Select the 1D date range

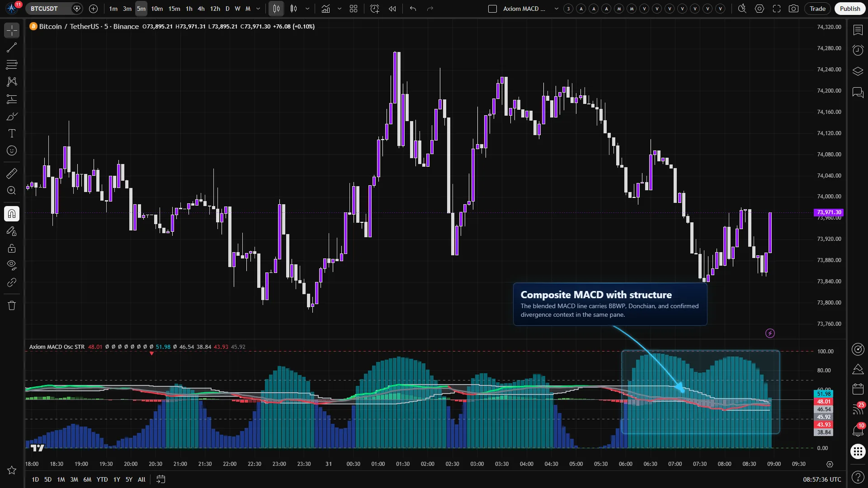click(35, 479)
